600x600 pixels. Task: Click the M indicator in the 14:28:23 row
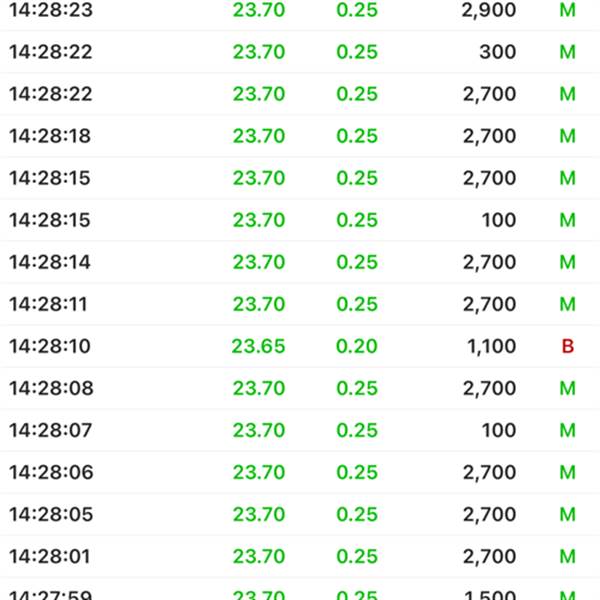567,10
